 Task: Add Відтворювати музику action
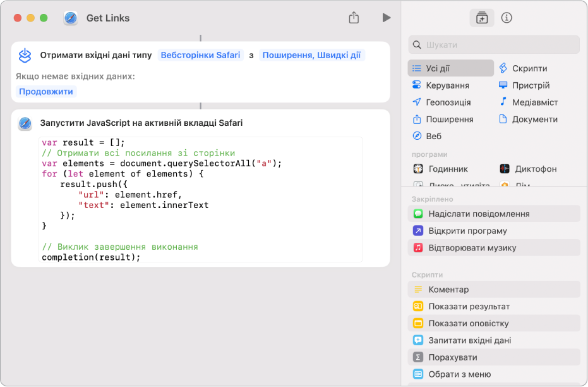click(494, 248)
